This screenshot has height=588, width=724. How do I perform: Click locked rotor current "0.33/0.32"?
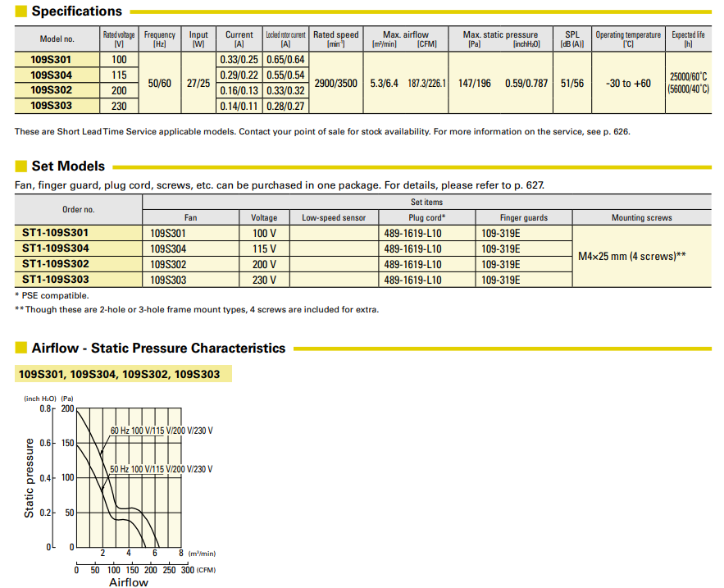(x=286, y=90)
